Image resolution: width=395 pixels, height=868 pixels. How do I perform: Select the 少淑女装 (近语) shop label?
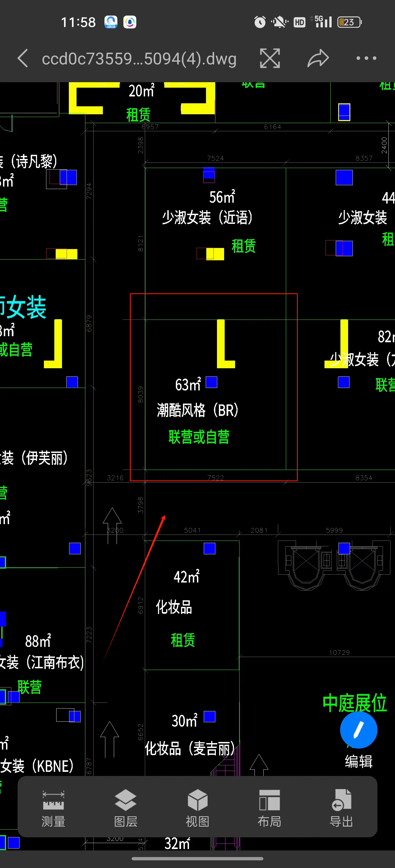(207, 218)
